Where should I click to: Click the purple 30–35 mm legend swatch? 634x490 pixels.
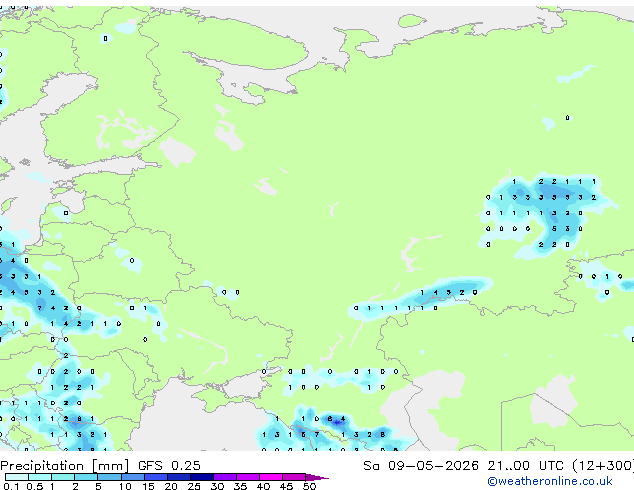tap(225, 477)
